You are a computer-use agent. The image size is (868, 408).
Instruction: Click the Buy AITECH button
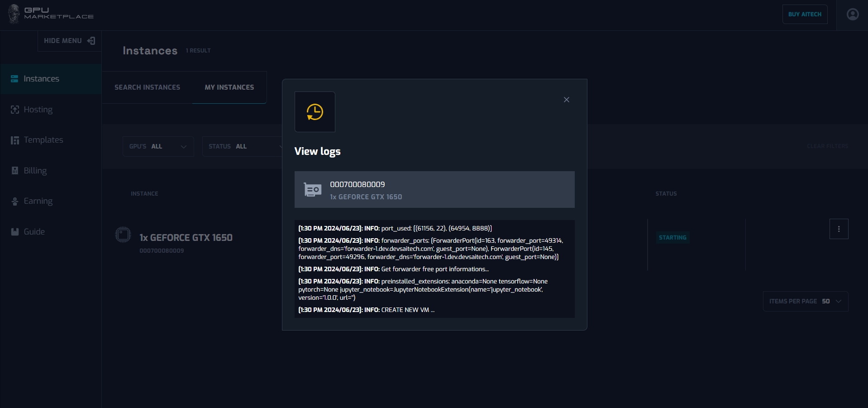pyautogui.click(x=805, y=14)
